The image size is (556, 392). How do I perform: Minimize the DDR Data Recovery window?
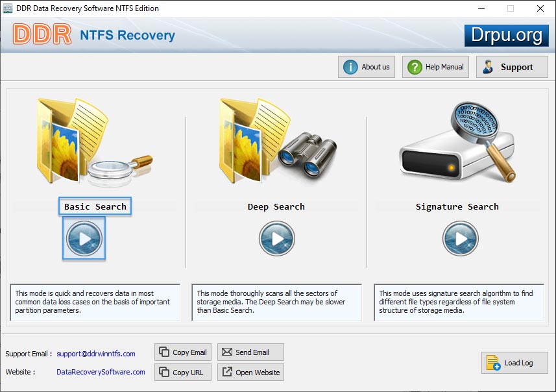click(x=481, y=8)
